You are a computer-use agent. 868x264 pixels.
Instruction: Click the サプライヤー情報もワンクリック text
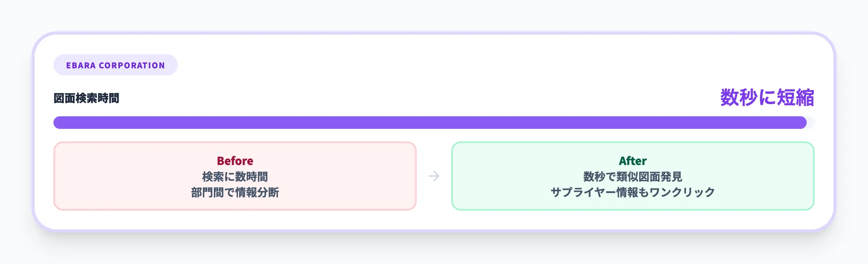(633, 192)
